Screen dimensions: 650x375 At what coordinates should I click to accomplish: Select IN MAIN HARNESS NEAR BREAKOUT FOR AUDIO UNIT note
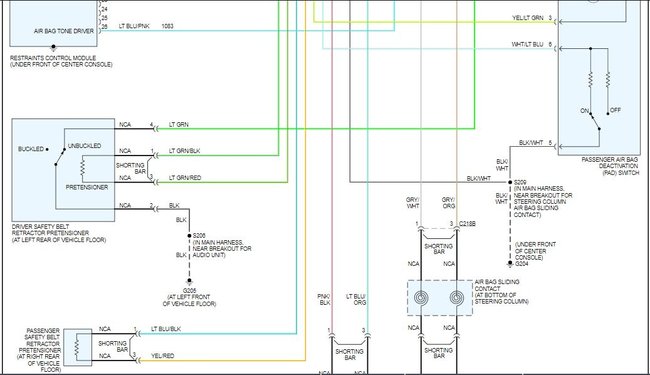[222, 248]
